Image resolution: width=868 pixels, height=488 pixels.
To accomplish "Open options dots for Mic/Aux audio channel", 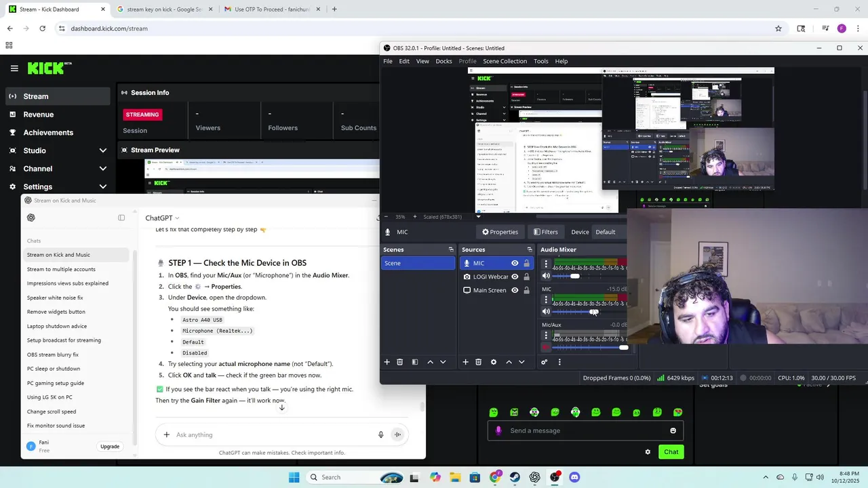I will point(546,336).
